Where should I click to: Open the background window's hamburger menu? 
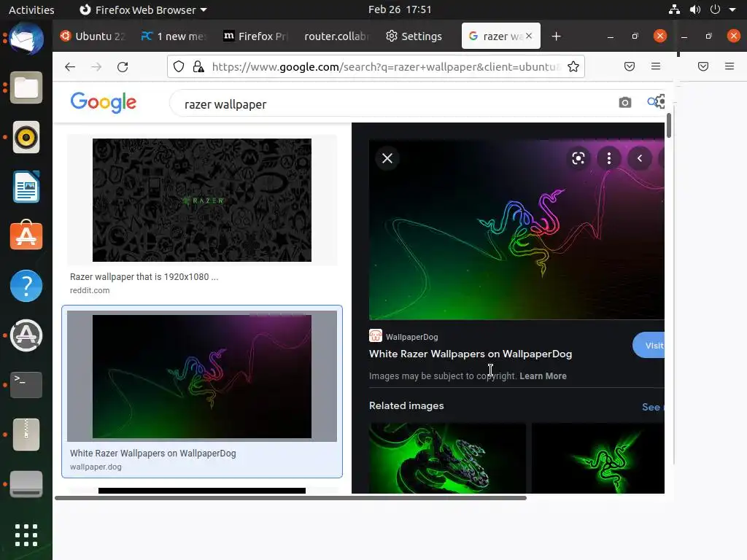(729, 66)
